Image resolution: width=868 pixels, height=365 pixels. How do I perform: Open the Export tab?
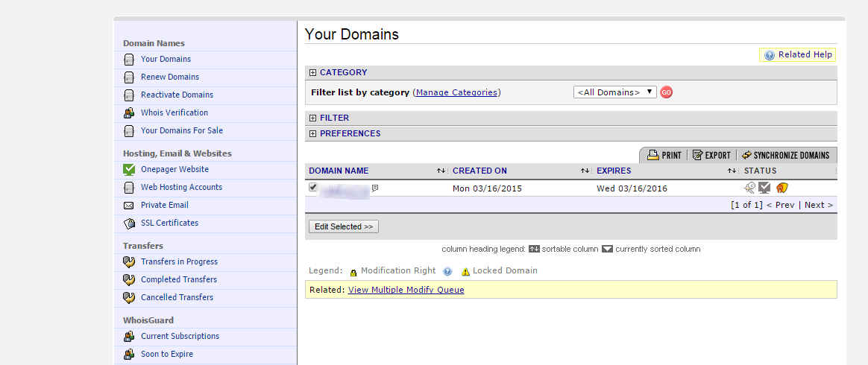tap(711, 155)
